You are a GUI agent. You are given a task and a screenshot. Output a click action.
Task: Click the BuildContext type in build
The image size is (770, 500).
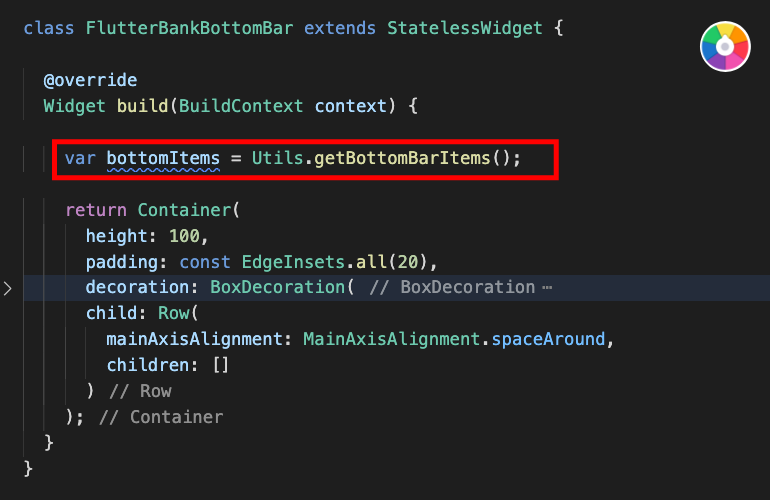(241, 106)
